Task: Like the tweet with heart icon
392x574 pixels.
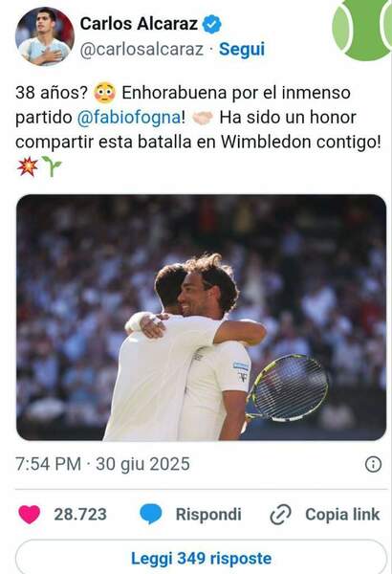Action: click(30, 514)
